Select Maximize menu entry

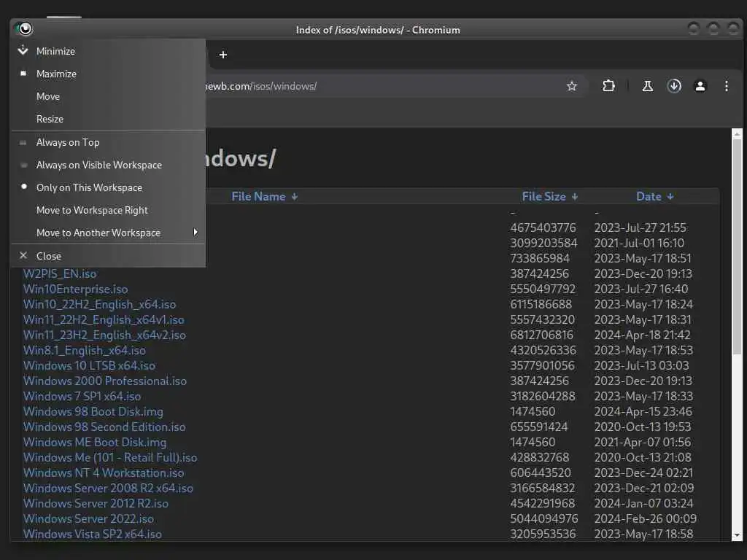(x=108, y=74)
